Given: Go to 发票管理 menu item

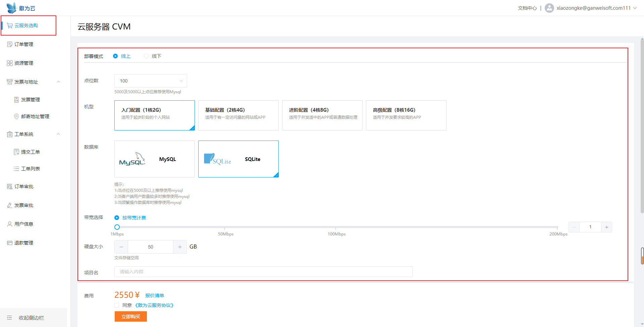Looking at the screenshot, I should (x=31, y=100).
